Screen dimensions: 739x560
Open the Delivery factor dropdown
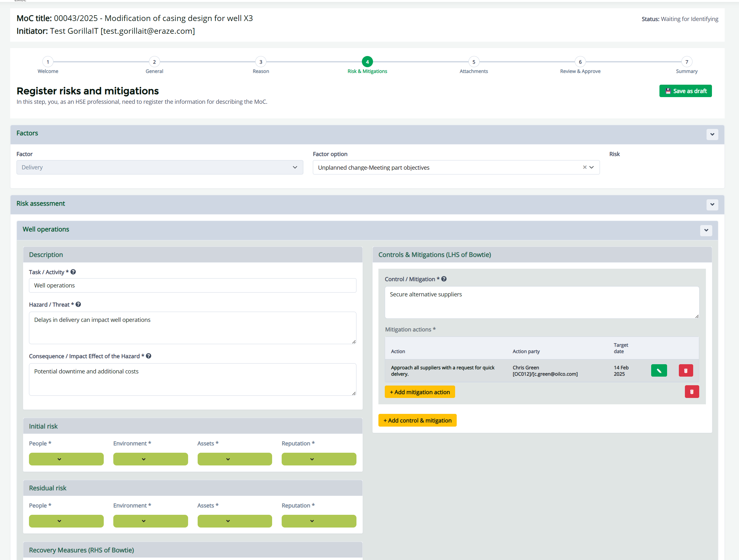(160, 167)
